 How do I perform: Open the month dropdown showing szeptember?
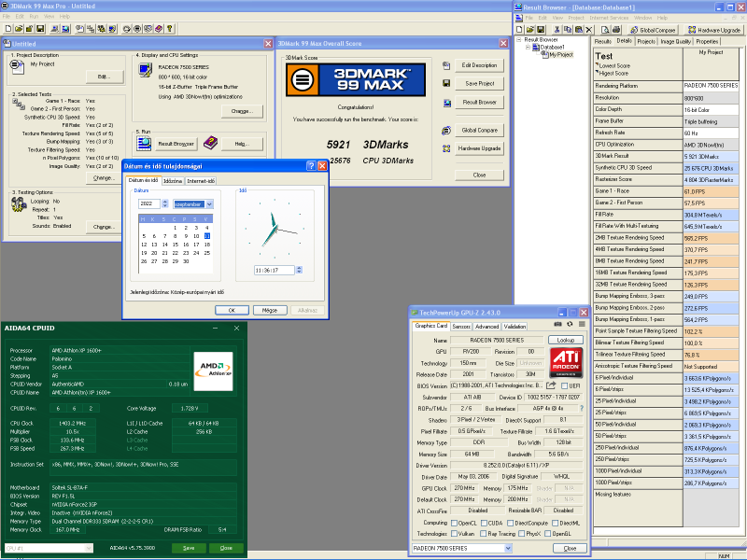click(x=209, y=203)
